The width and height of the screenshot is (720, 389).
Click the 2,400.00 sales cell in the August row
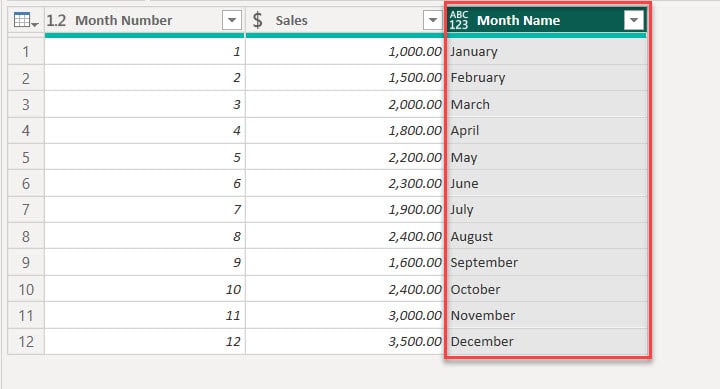tap(345, 237)
